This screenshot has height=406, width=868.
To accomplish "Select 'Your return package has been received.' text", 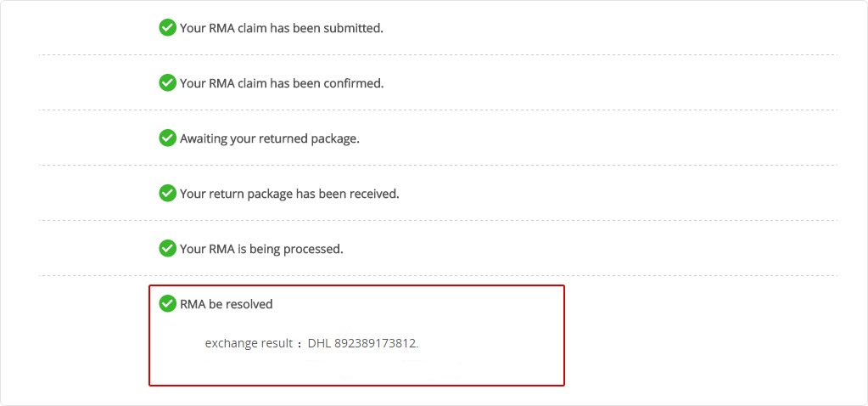I will point(289,194).
